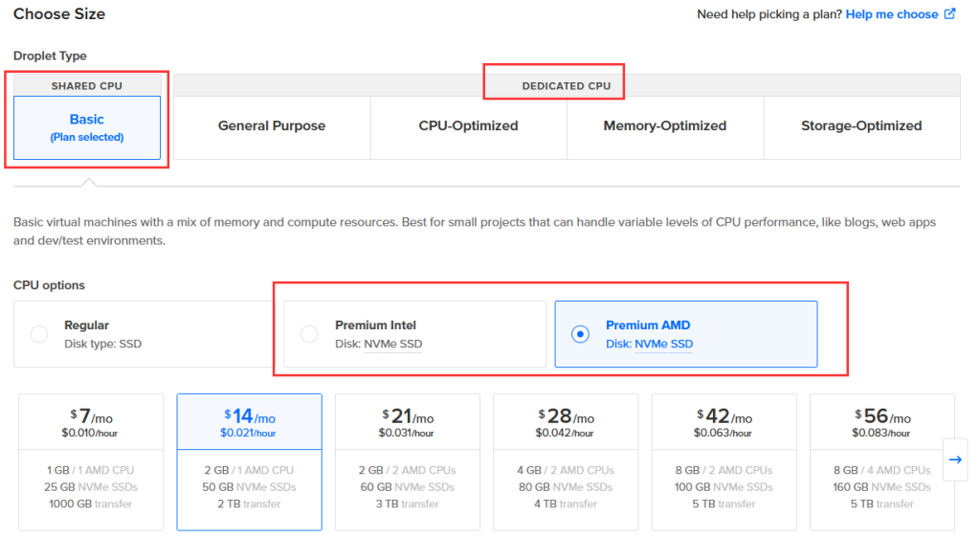Screen dimensions: 980x538
Task: Open the Memory-Optimized droplet tab
Action: pos(664,126)
